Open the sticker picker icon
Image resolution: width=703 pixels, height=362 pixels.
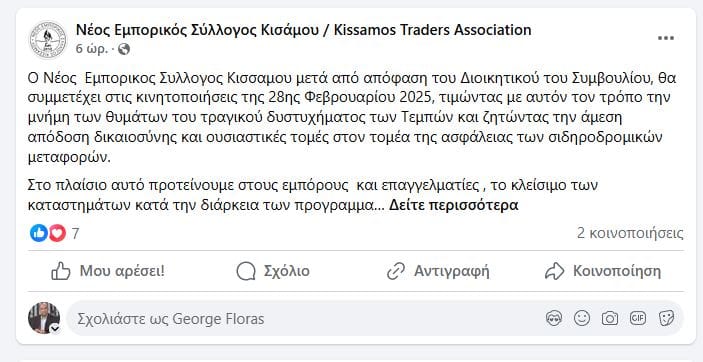click(666, 318)
